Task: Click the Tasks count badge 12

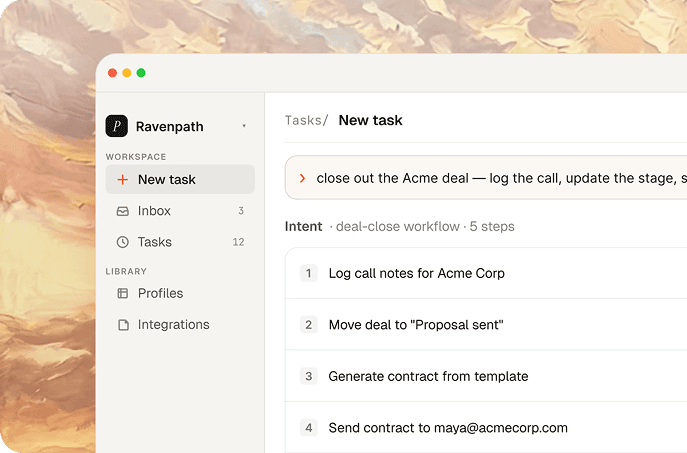Action: [238, 242]
